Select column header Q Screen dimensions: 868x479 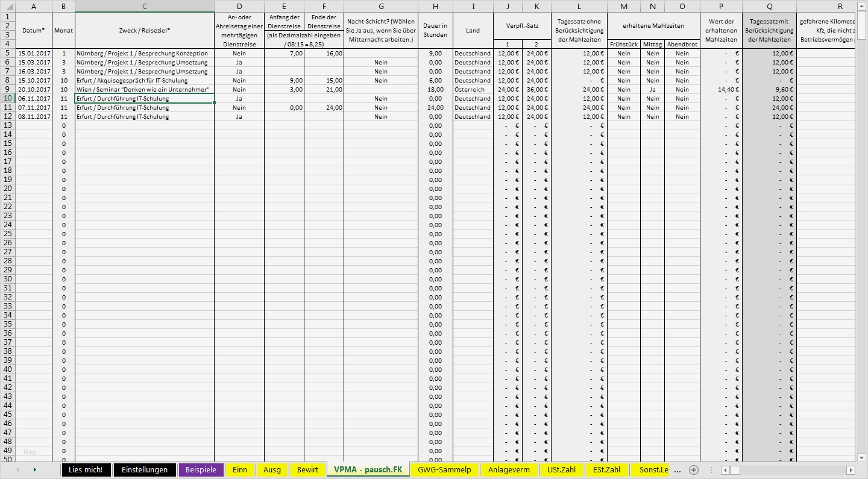(769, 6)
